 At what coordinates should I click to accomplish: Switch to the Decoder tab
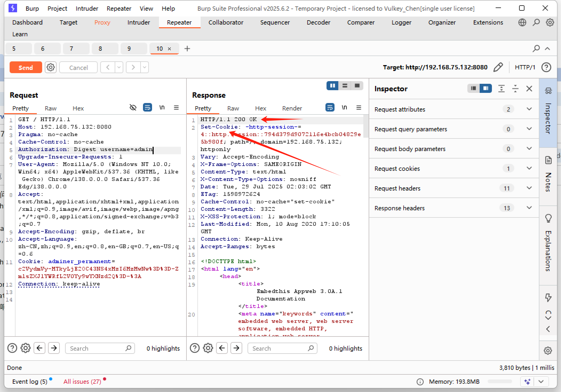318,22
